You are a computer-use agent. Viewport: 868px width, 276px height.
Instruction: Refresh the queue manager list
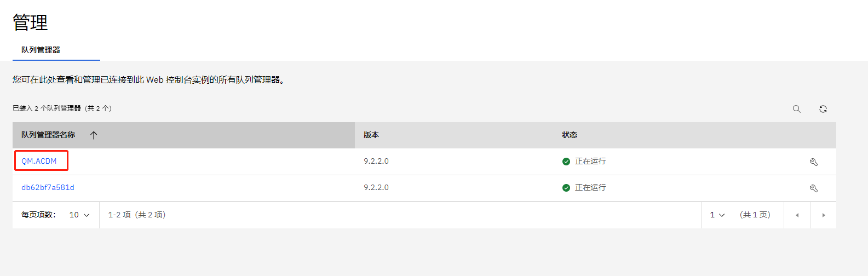[823, 109]
